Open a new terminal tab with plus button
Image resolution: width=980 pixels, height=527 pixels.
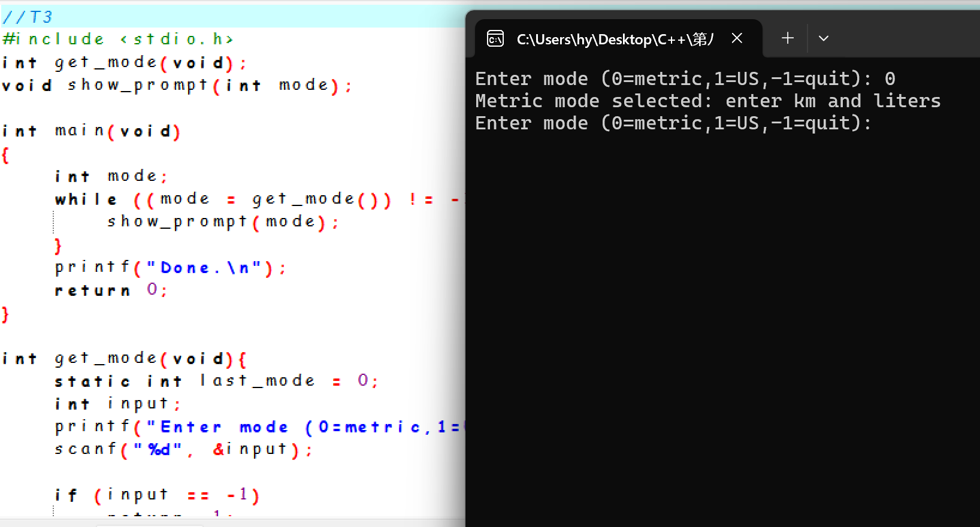point(788,38)
